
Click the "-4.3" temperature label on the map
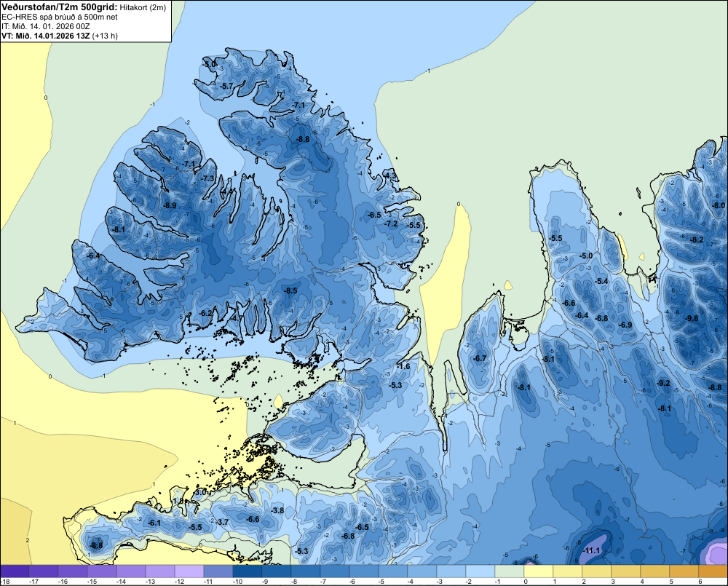point(391,175)
